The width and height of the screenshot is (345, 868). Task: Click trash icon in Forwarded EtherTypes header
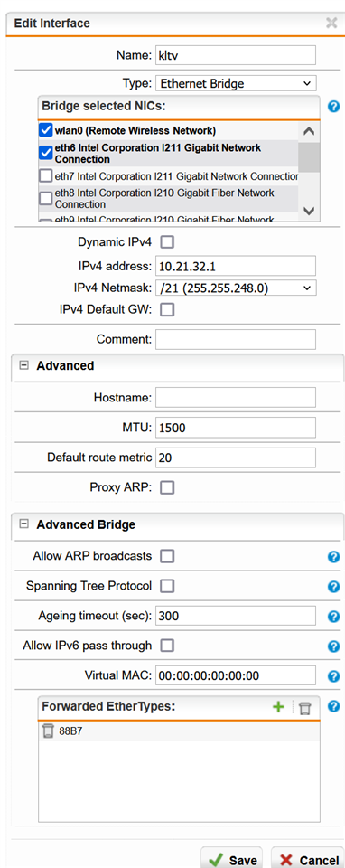pyautogui.click(x=304, y=707)
